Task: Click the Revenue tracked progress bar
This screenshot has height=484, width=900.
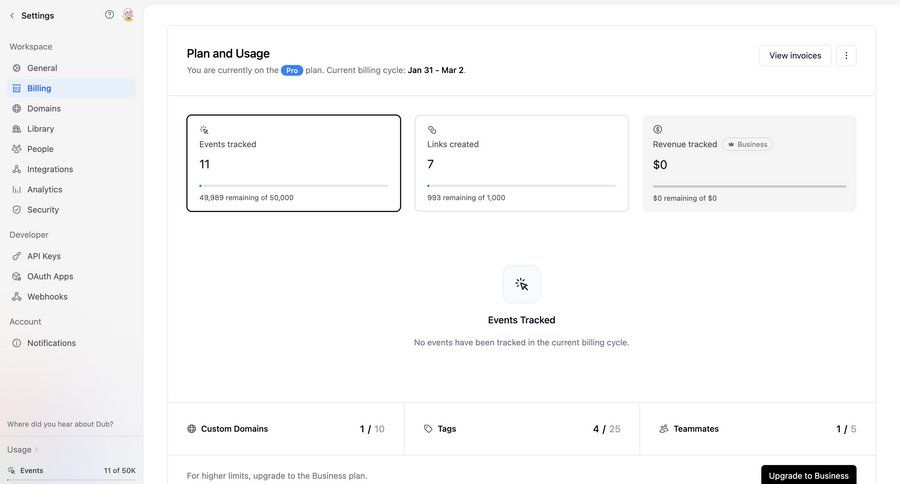Action: coord(749,186)
